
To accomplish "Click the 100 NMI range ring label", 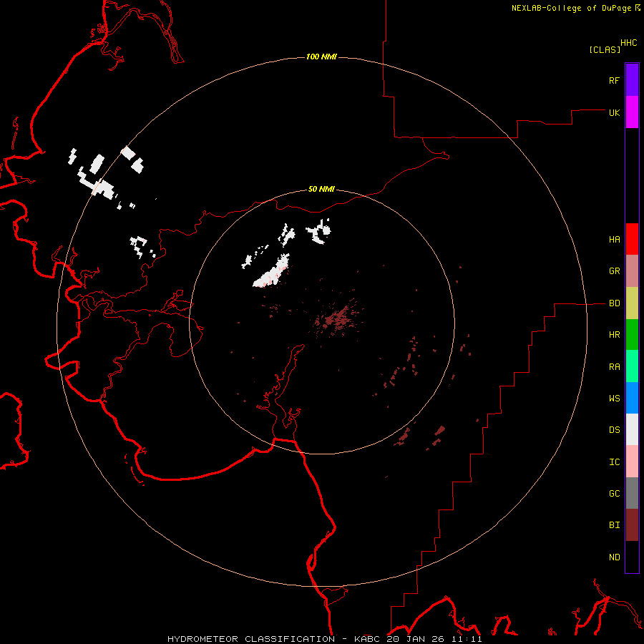I will tap(321, 57).
